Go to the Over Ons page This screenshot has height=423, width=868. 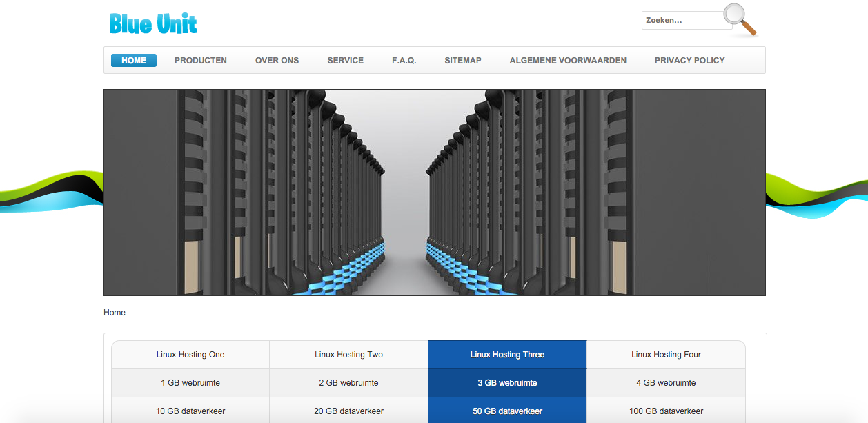pyautogui.click(x=277, y=61)
